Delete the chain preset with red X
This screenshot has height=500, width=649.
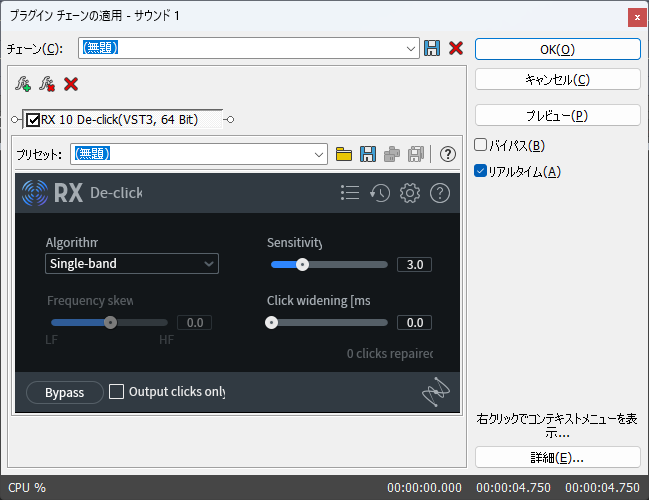click(456, 48)
